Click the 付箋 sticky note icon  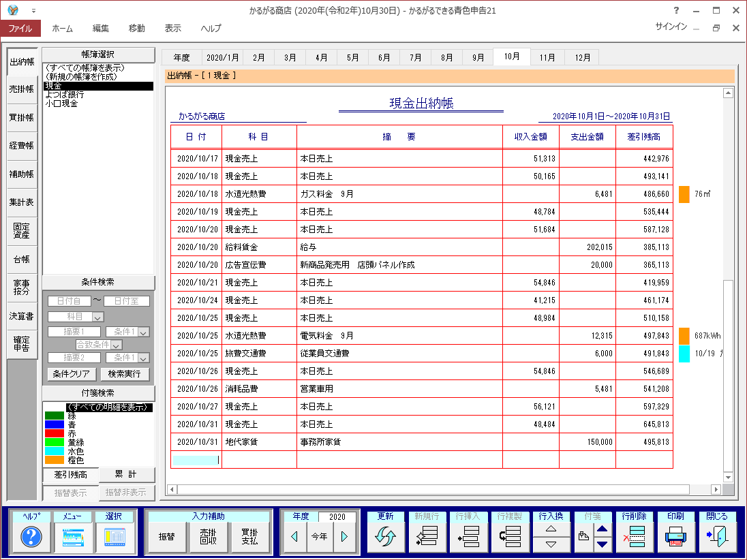point(583,537)
